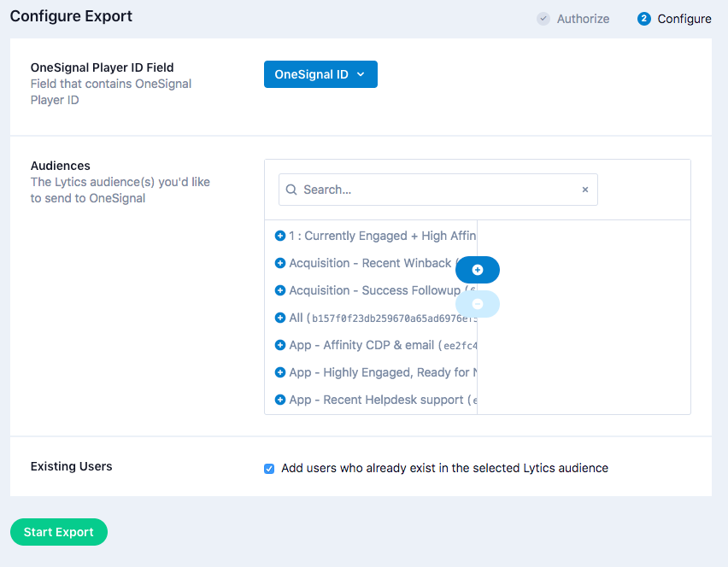728x567 pixels.
Task: Select the 'All' audience row text
Action: click(x=383, y=318)
